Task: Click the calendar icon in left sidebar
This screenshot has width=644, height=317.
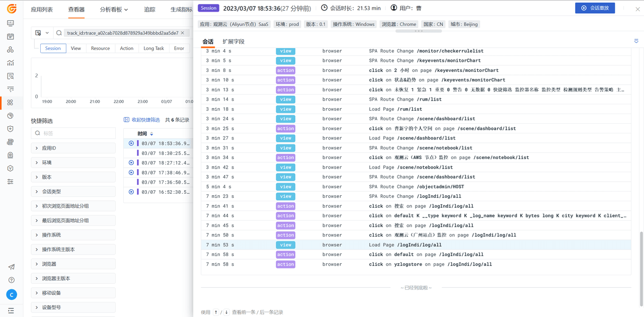Action: pos(11,37)
